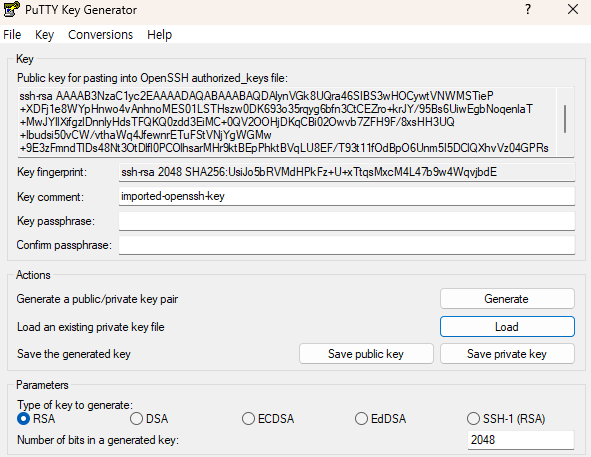This screenshot has width=591, height=457.
Task: Close the PuTTY Key Generator window
Action: click(x=573, y=9)
